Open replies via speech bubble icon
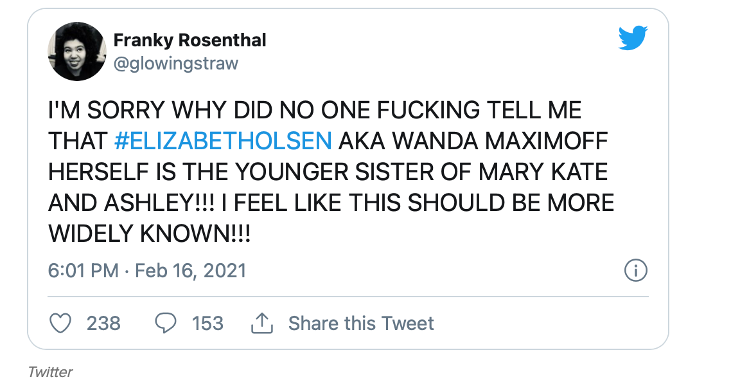This screenshot has width=741, height=387. 165,323
